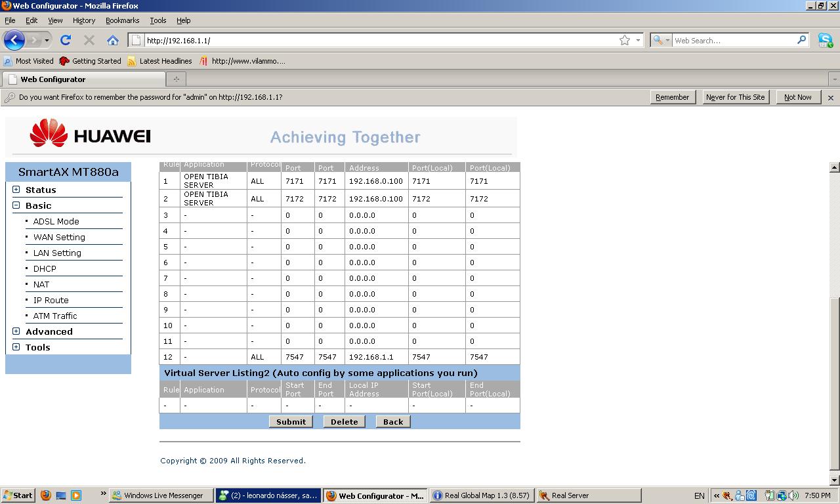The height and width of the screenshot is (504, 840).
Task: Open the WAN Setting page
Action: pos(59,237)
